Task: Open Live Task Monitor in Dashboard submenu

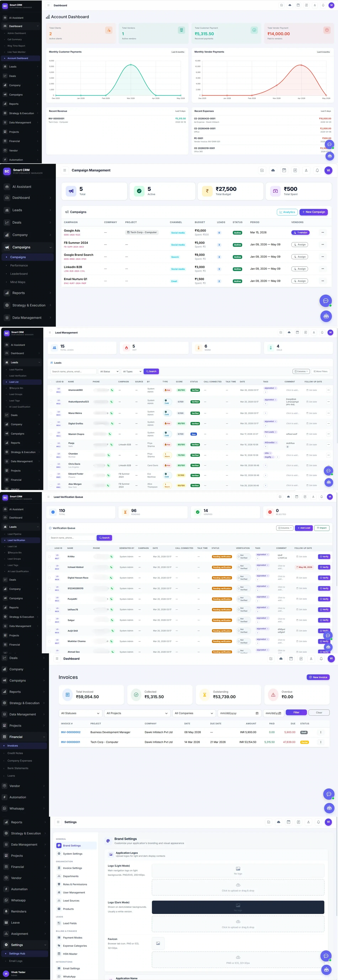Action: (x=16, y=52)
